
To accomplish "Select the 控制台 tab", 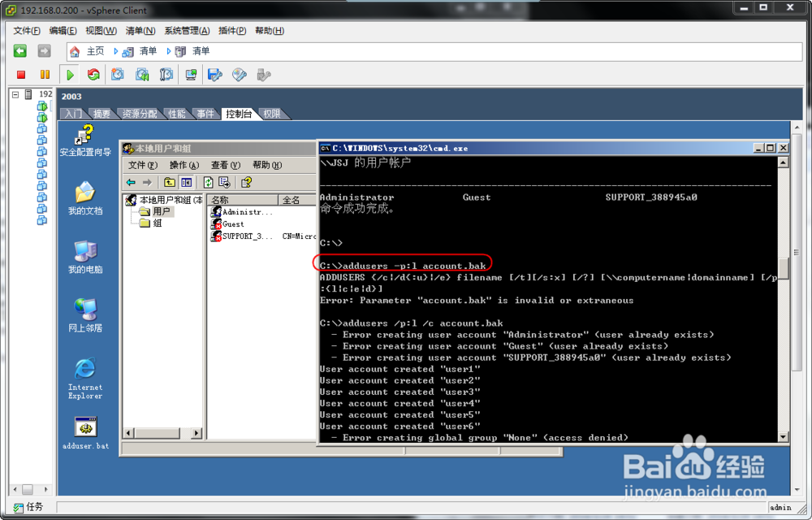I will [239, 114].
